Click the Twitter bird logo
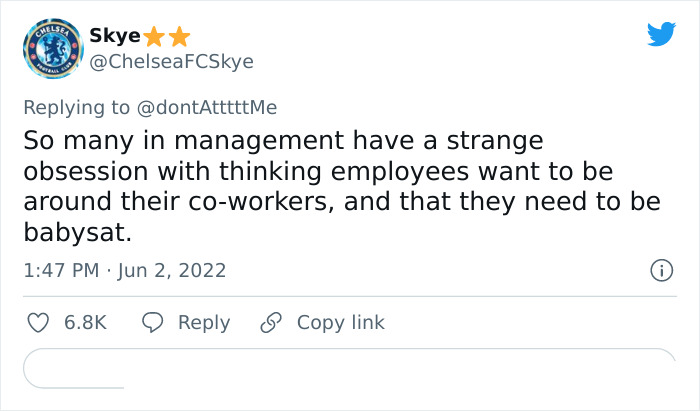Screen dimensions: 700x411 coord(661,35)
